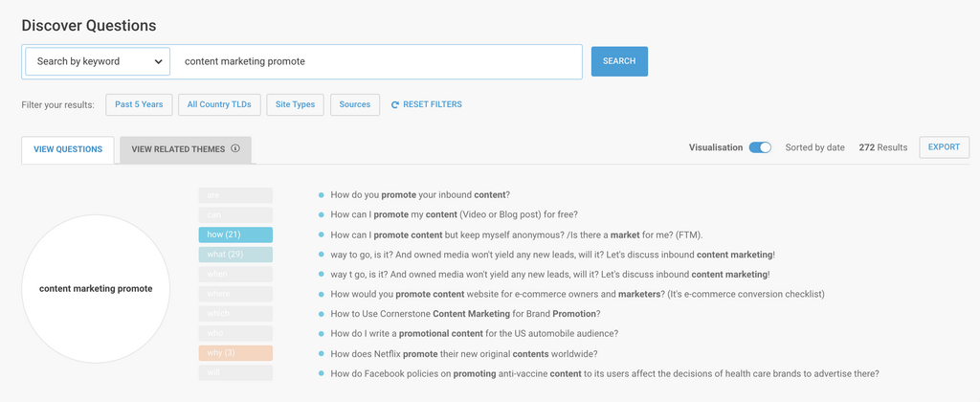980x402 pixels.
Task: Open the Search by keyword dropdown
Action: pyautogui.click(x=98, y=61)
